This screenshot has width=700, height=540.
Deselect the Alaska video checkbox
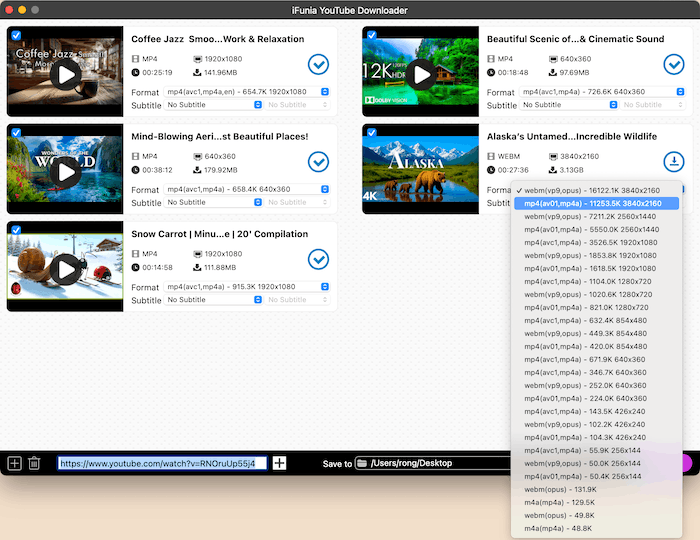[x=371, y=132]
